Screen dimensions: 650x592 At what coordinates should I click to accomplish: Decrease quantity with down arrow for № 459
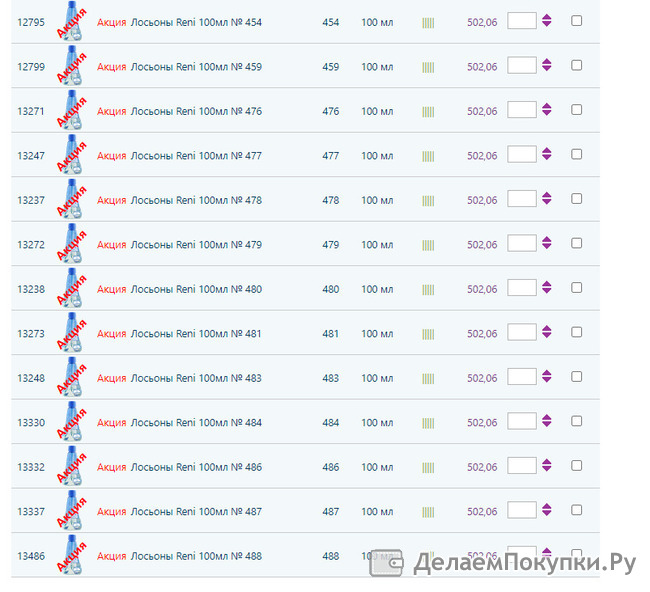click(547, 68)
